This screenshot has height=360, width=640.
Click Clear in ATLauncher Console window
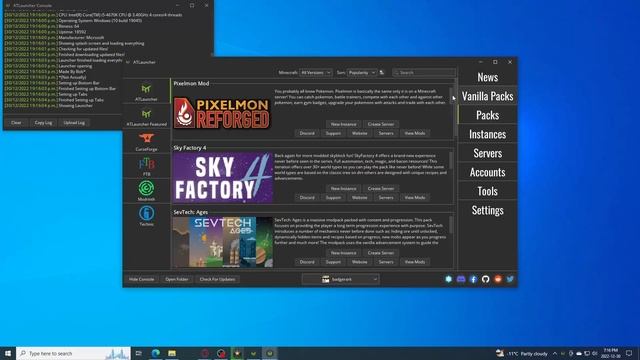(16, 122)
